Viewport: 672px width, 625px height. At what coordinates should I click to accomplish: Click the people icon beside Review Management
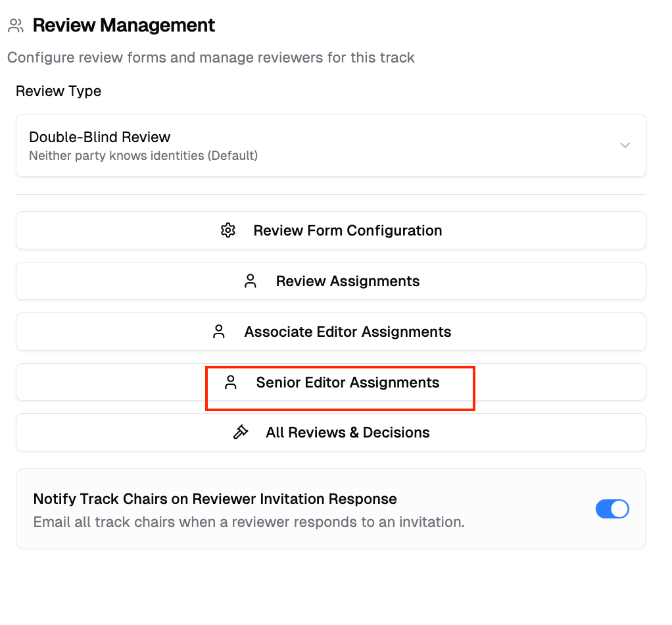pos(16,26)
